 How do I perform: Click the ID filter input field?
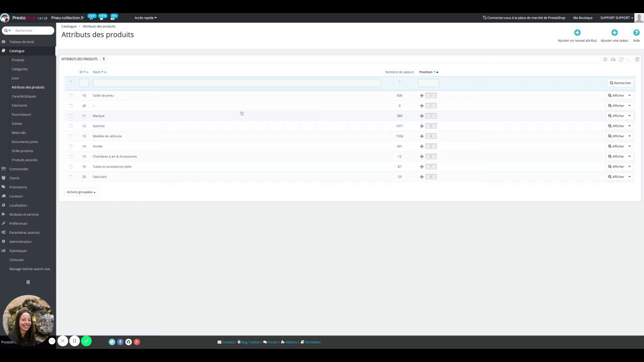84,83
